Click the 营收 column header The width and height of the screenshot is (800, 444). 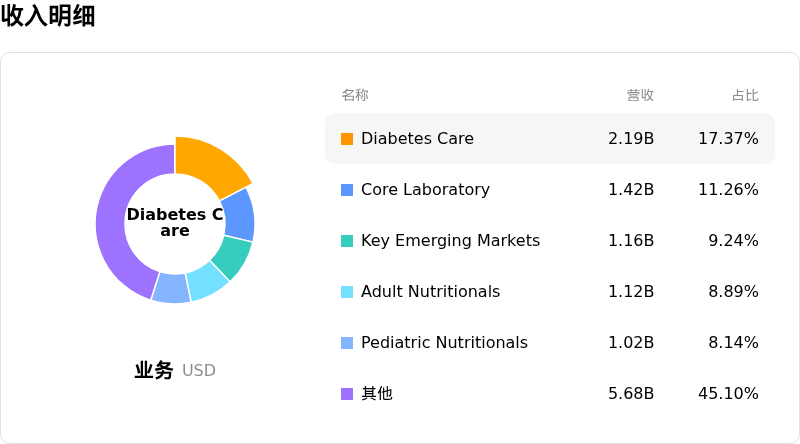point(640,95)
